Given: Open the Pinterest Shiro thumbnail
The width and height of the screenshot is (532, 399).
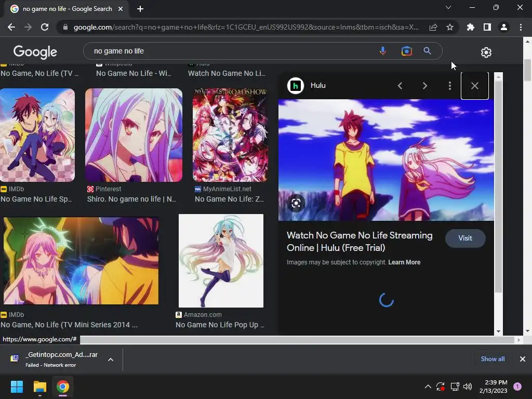Looking at the screenshot, I should click(x=134, y=135).
